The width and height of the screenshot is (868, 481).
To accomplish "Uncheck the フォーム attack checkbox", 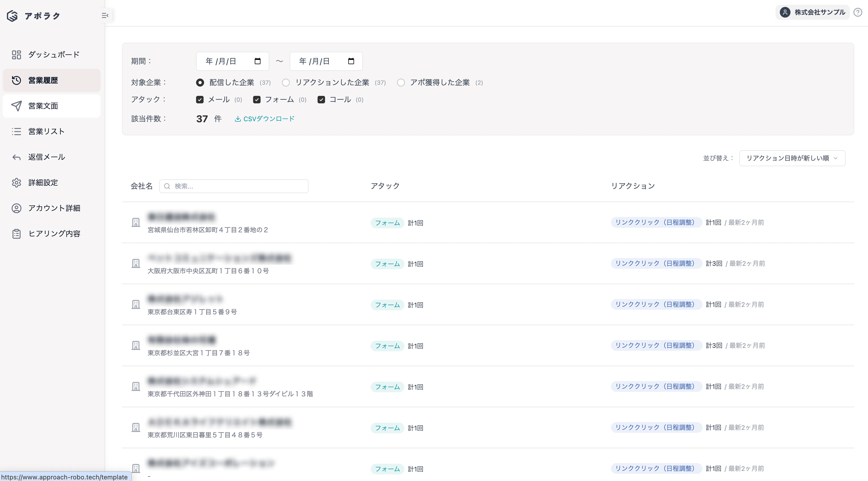I will [257, 100].
